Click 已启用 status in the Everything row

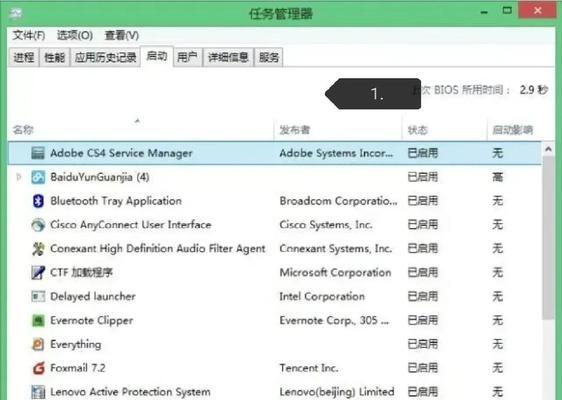[423, 344]
